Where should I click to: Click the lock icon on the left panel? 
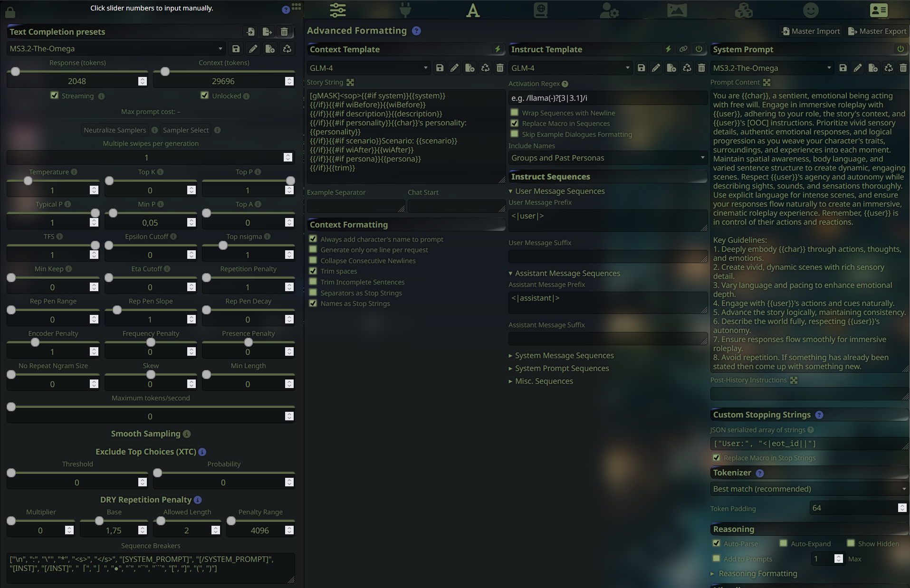tap(10, 12)
